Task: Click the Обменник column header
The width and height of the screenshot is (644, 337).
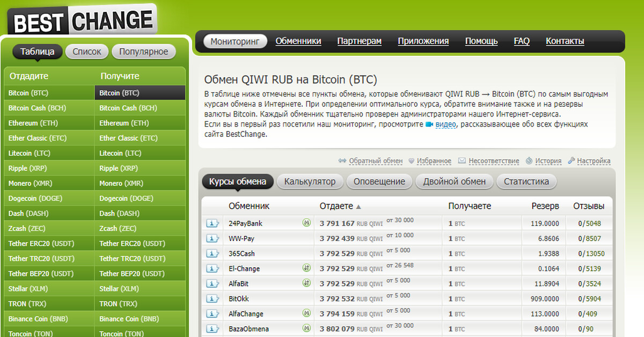Action: pos(249,206)
